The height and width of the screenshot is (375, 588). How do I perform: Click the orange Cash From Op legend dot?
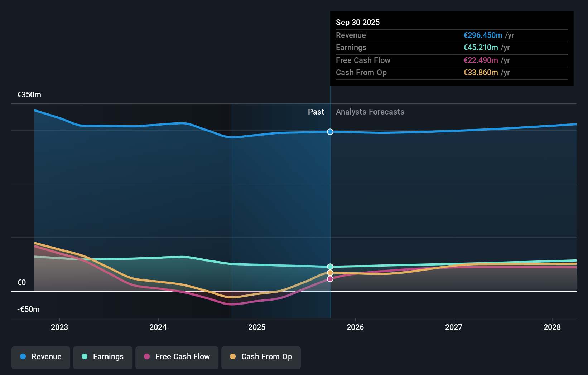pos(233,357)
